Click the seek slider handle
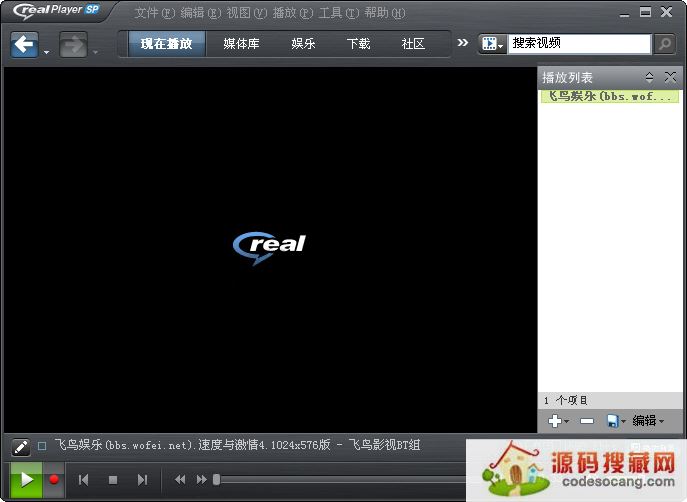The image size is (687, 502). pyautogui.click(x=216, y=480)
